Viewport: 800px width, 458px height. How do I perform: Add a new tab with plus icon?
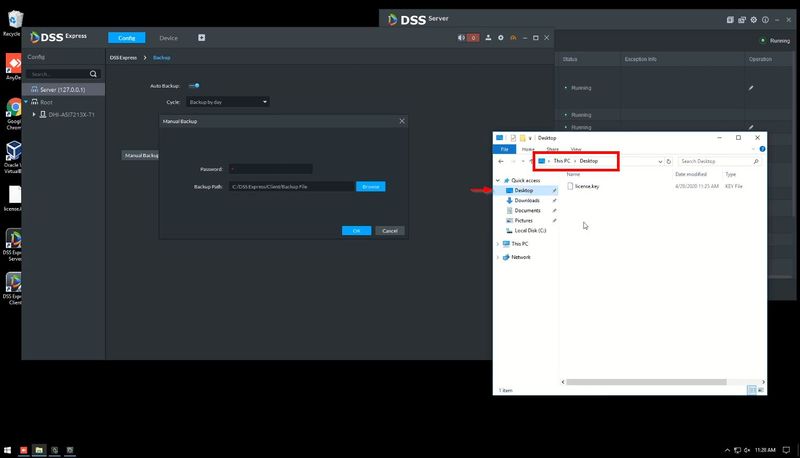coord(202,38)
